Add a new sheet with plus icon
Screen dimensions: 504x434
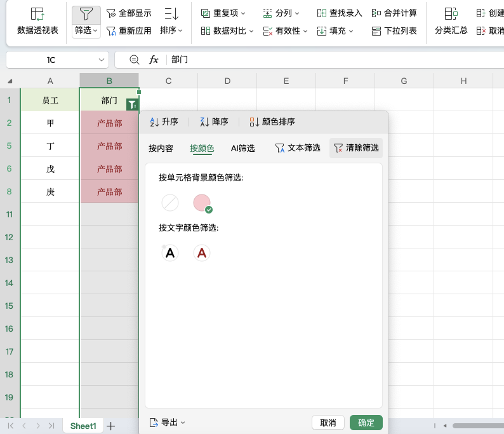point(111,426)
